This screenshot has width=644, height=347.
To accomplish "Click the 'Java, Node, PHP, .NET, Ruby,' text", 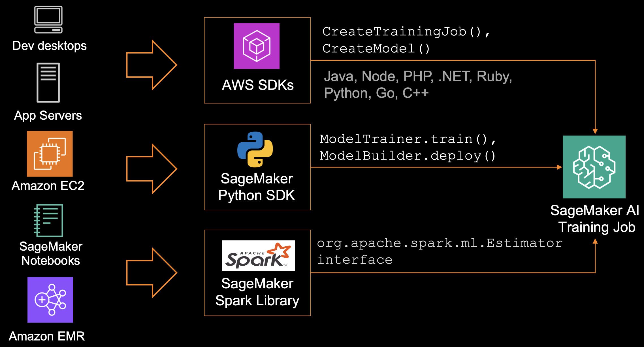I will click(418, 76).
